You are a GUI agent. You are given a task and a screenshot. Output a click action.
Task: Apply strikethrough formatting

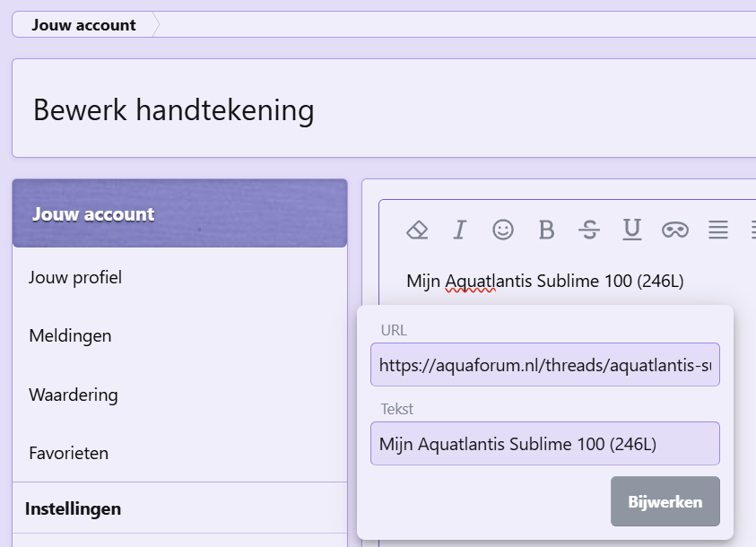(589, 230)
